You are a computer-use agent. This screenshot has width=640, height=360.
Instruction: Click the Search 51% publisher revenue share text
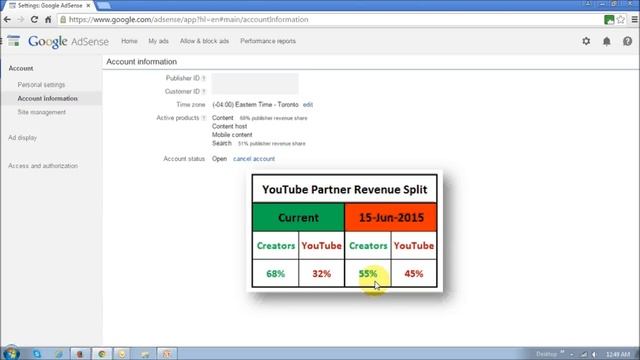(259, 144)
